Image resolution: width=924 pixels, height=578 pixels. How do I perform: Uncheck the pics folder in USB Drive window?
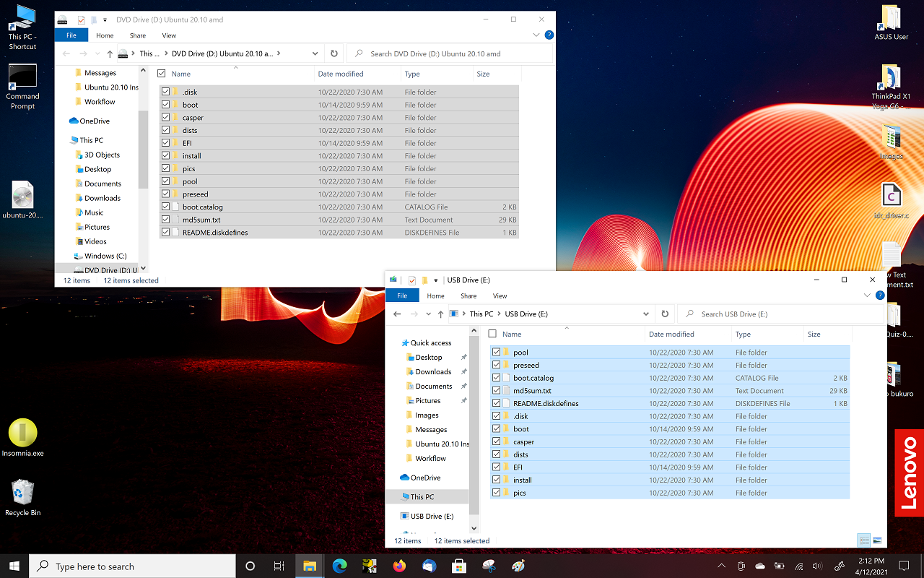497,493
